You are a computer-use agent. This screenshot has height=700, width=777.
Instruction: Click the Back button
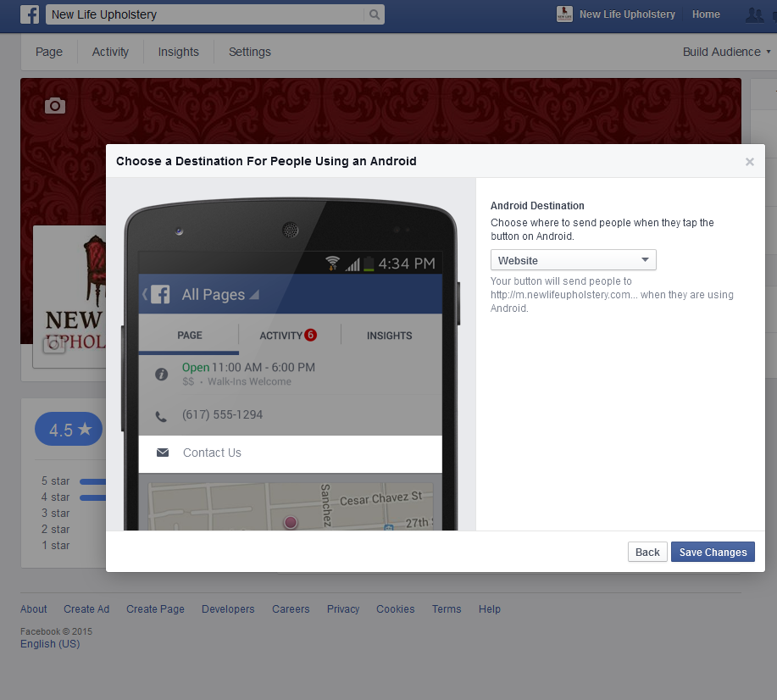click(x=647, y=552)
